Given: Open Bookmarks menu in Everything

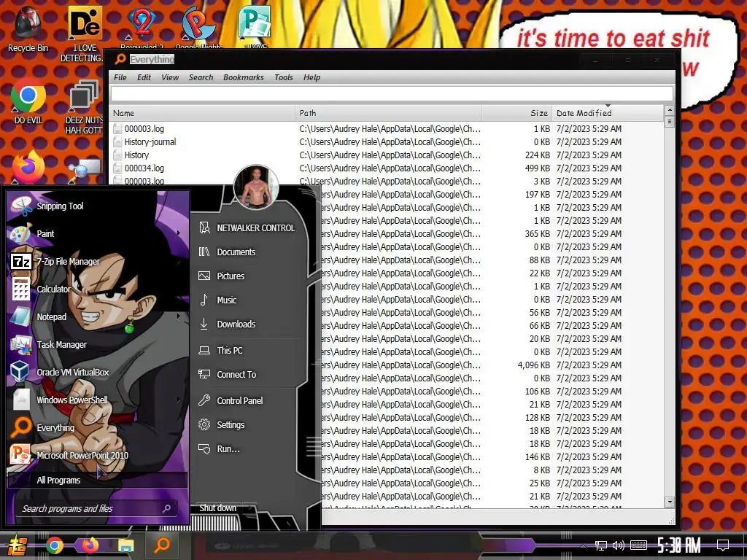Looking at the screenshot, I should (244, 77).
